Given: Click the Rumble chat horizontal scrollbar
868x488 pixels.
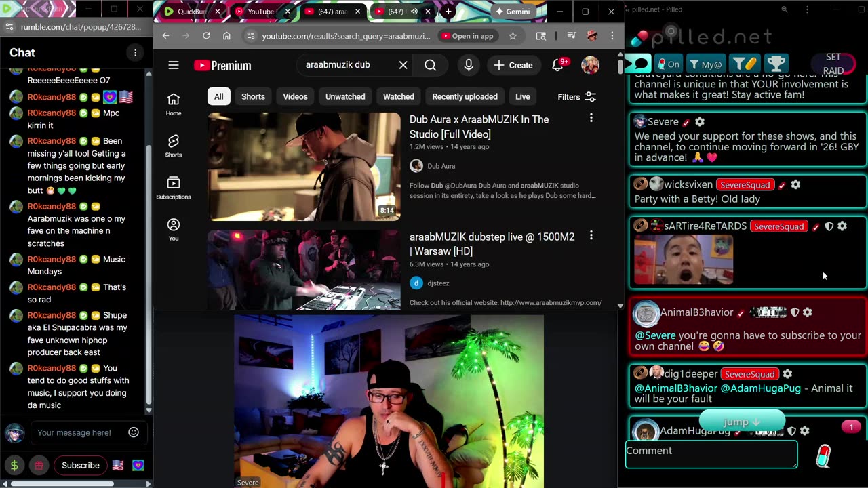Looking at the screenshot, I should pyautogui.click(x=62, y=483).
